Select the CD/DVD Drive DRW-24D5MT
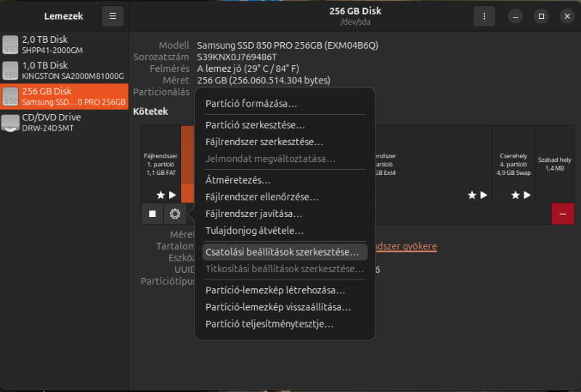 coord(64,122)
